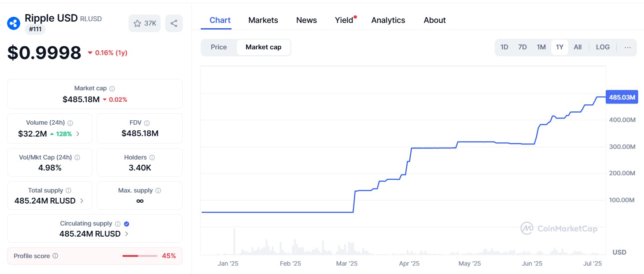Click the Profile score progress bar
The height and width of the screenshot is (274, 644).
pyautogui.click(x=140, y=256)
